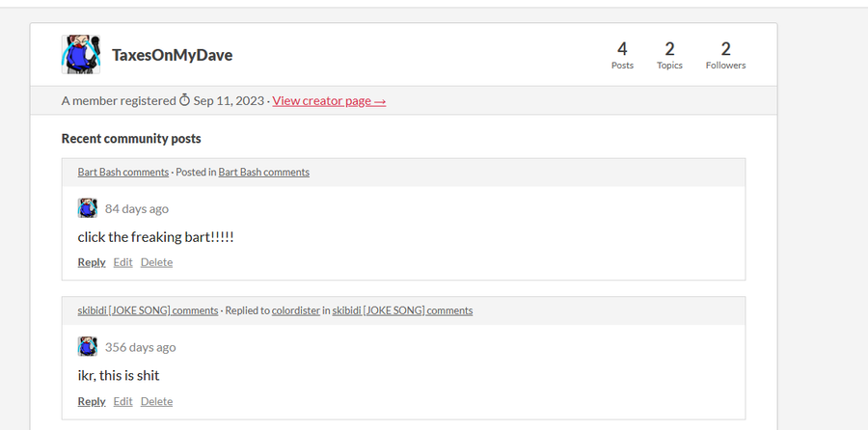Reply to the 'ikr, this is shit' post
Image resolution: width=868 pixels, height=430 pixels.
click(x=92, y=401)
